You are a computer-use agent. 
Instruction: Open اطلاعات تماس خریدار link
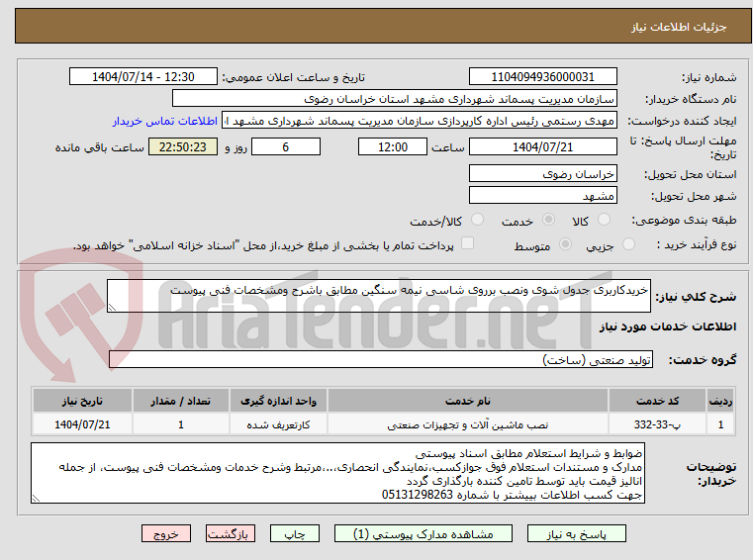[165, 121]
